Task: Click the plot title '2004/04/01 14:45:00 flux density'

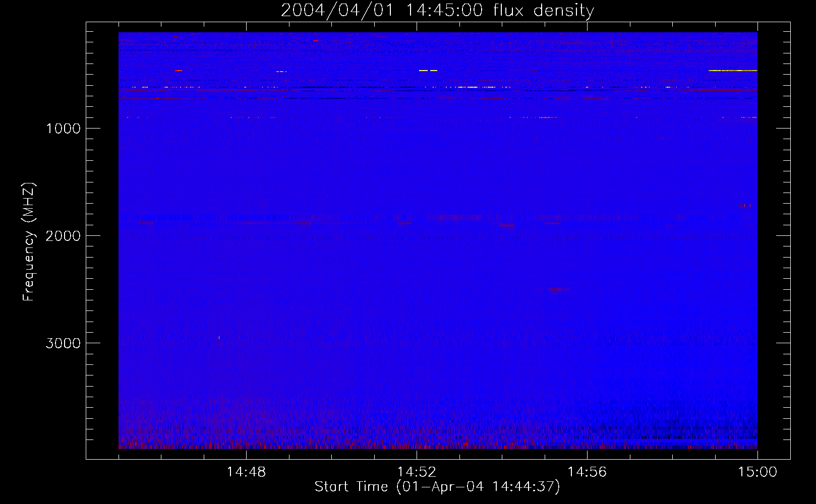Action: pyautogui.click(x=437, y=11)
